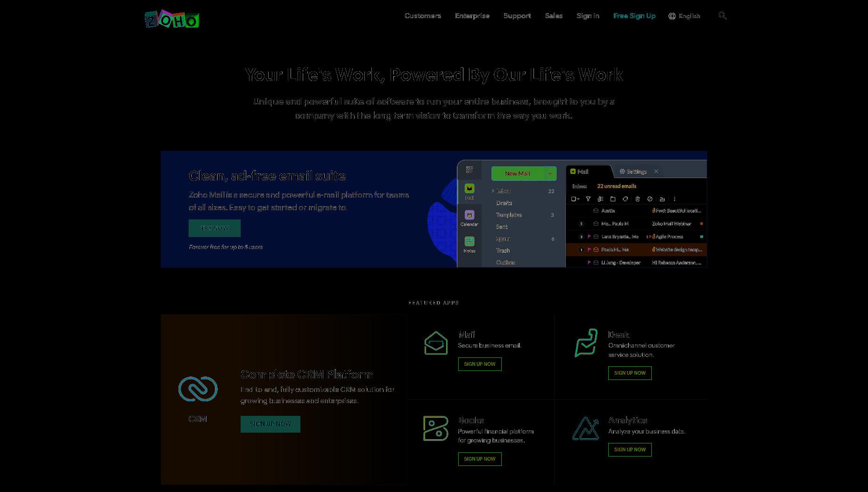Click the Desk app icon
The height and width of the screenshot is (492, 868).
(586, 343)
